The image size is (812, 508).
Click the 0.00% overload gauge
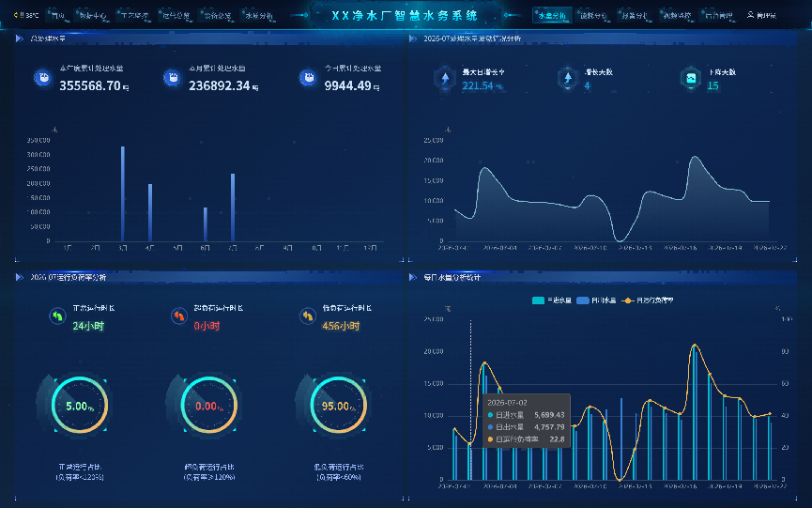coord(209,406)
